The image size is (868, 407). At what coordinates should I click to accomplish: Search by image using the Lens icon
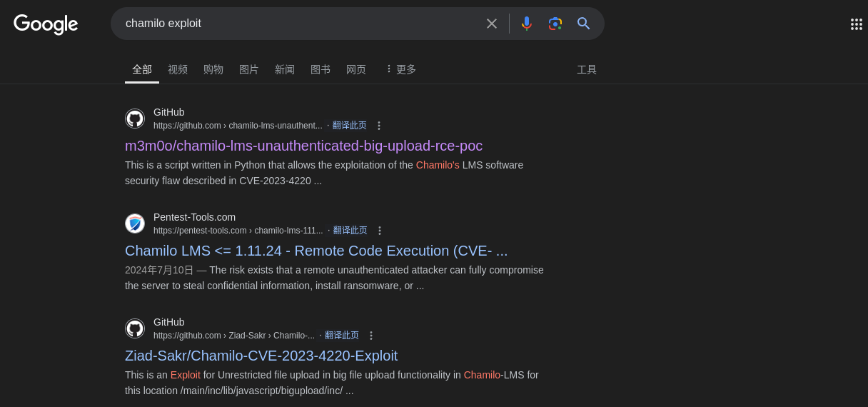[x=555, y=24]
